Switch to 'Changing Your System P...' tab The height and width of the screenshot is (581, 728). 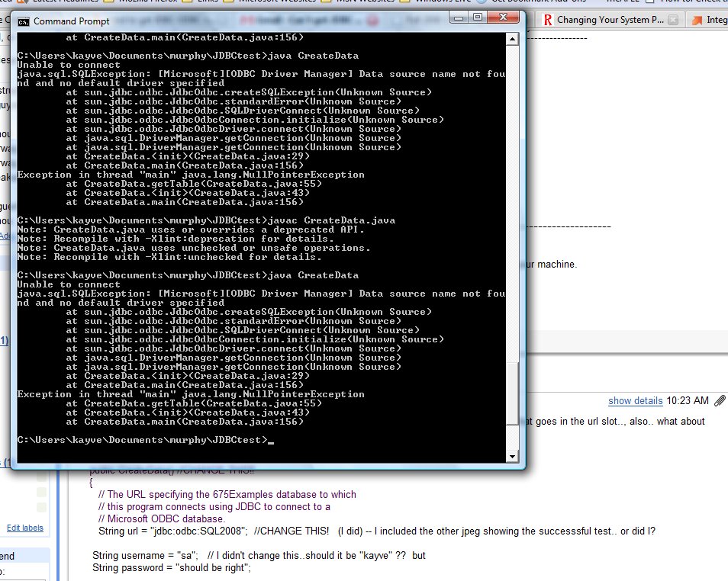609,19
